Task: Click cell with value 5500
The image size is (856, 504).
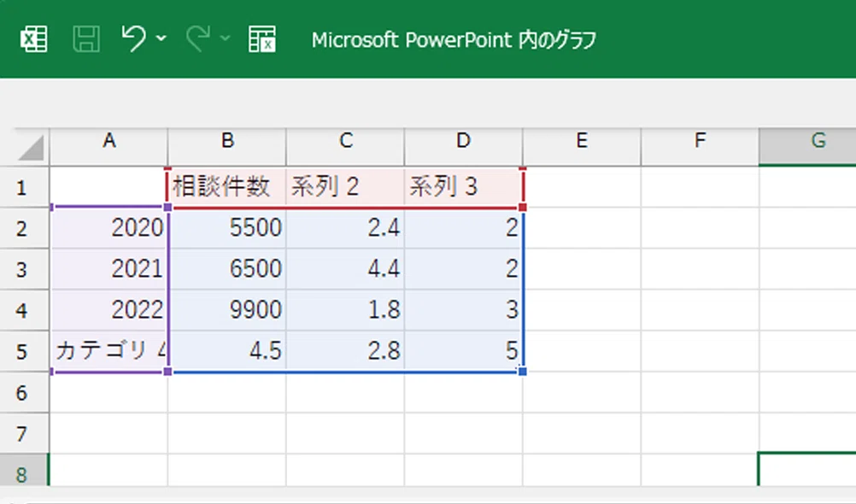Action: (227, 228)
